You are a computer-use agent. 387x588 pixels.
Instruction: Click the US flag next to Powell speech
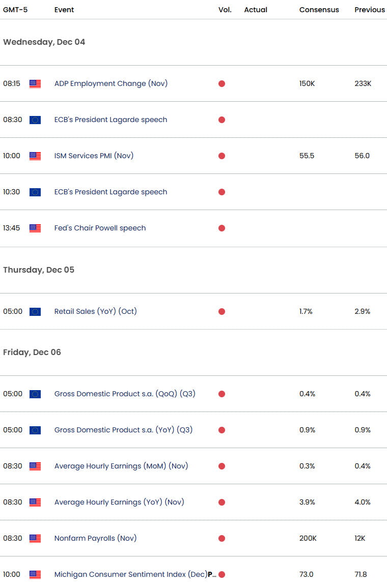tap(35, 228)
